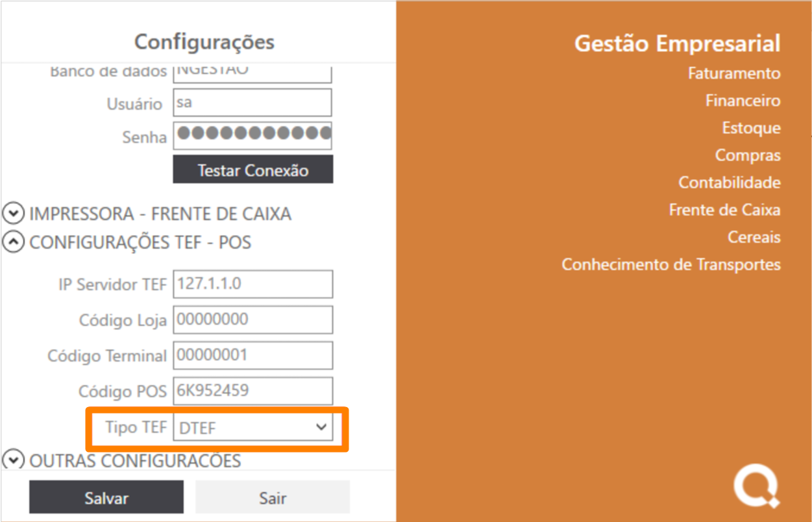Go to Estoque module
The width and height of the screenshot is (812, 522).
pyautogui.click(x=751, y=128)
